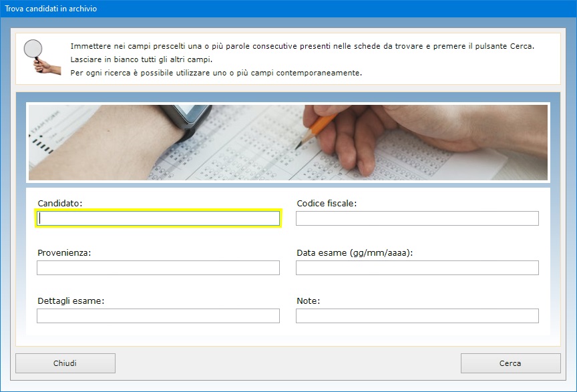Click the magnifying glass icon
This screenshot has width=577, height=392.
(41, 57)
